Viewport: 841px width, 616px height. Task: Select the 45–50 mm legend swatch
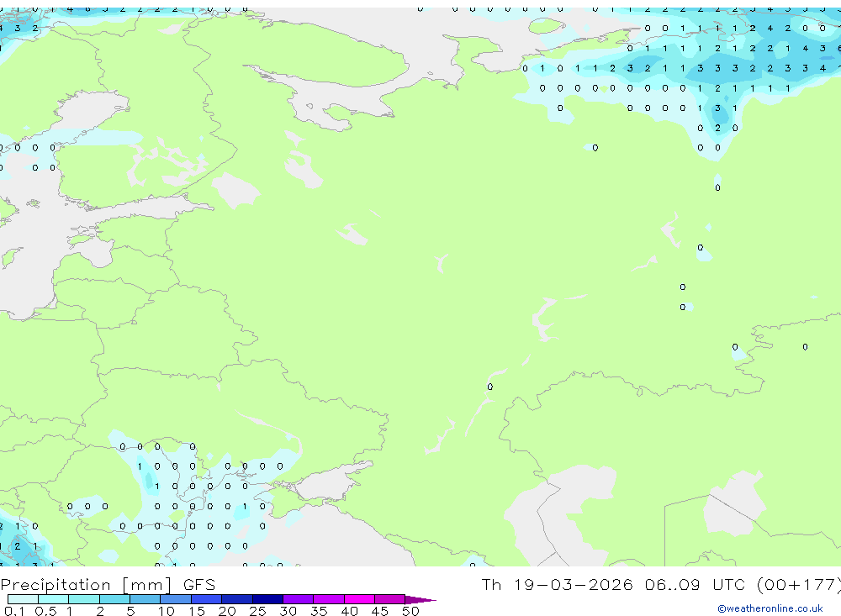click(390, 599)
